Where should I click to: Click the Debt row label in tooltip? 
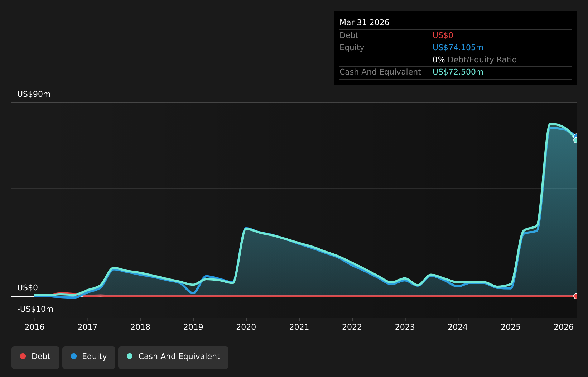click(349, 35)
